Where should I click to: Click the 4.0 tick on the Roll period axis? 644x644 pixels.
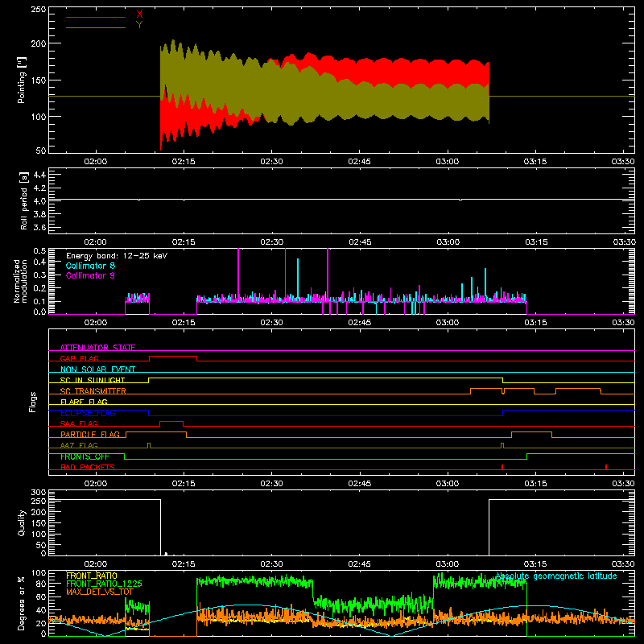pyautogui.click(x=39, y=201)
